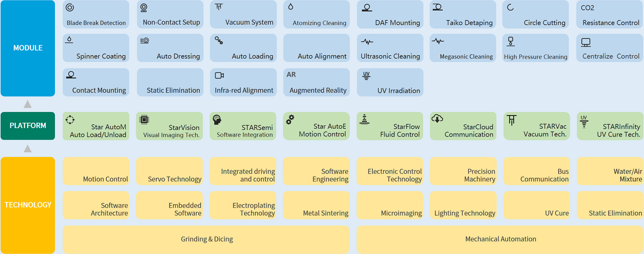Click the Vacuum System icon
This screenshot has height=254, width=644.
pos(219,7)
